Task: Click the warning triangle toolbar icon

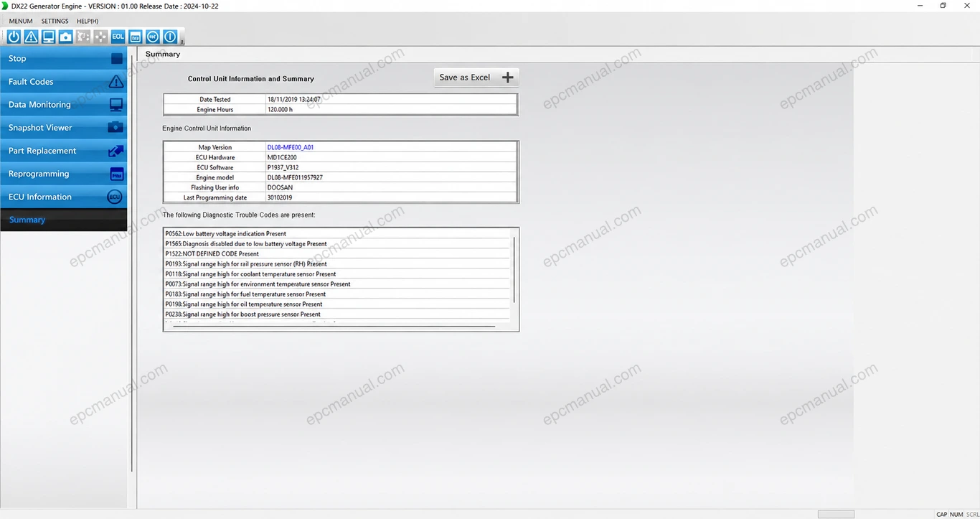Action: coord(31,37)
